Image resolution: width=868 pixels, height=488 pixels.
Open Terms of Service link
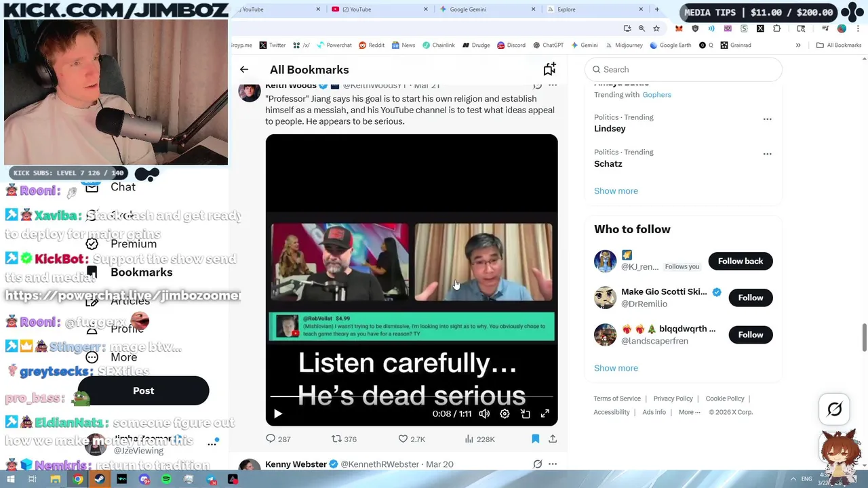pyautogui.click(x=617, y=399)
